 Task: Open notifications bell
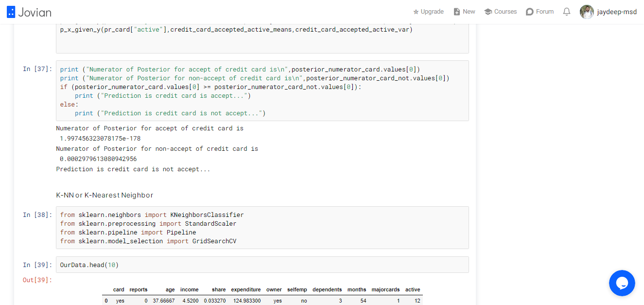pyautogui.click(x=567, y=12)
